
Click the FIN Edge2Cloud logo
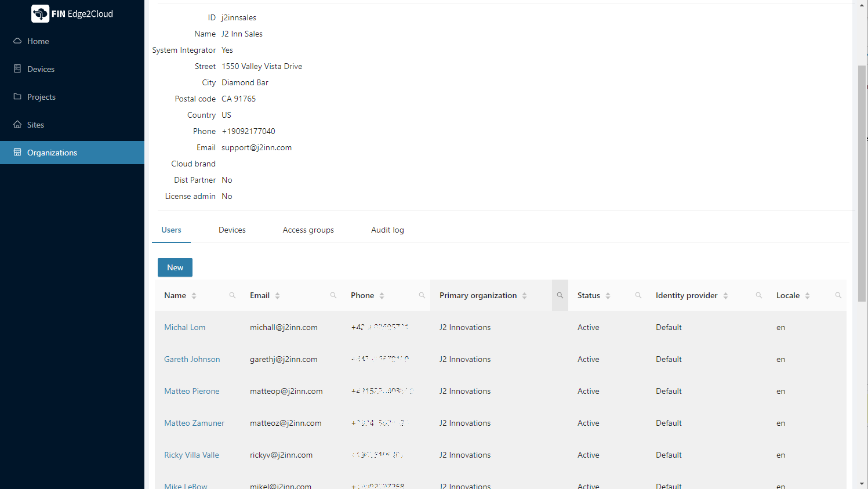72,13
